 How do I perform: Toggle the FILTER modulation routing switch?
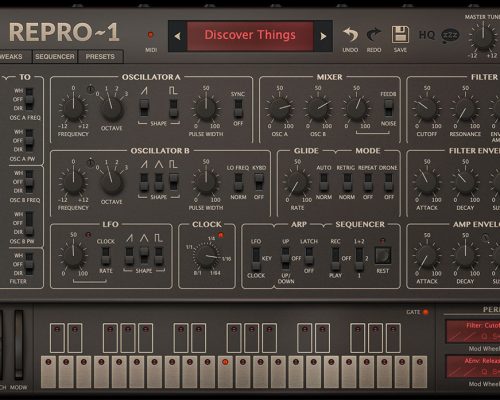click(x=29, y=264)
